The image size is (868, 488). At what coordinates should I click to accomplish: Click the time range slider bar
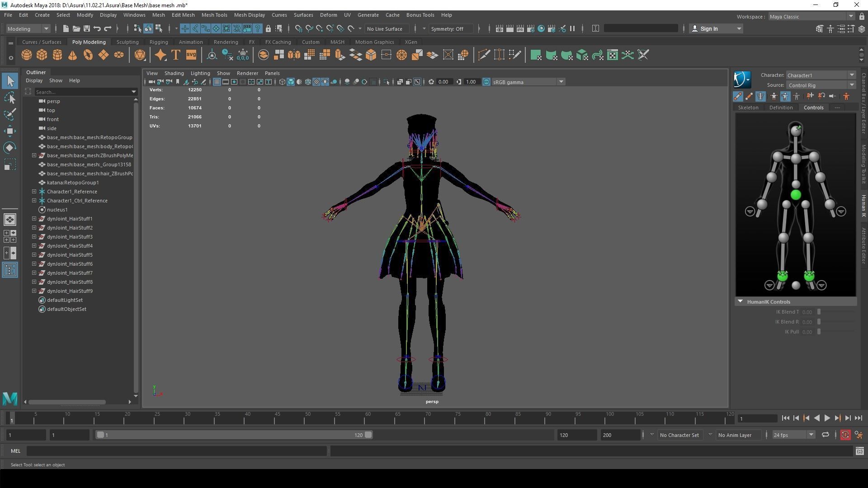pos(234,435)
